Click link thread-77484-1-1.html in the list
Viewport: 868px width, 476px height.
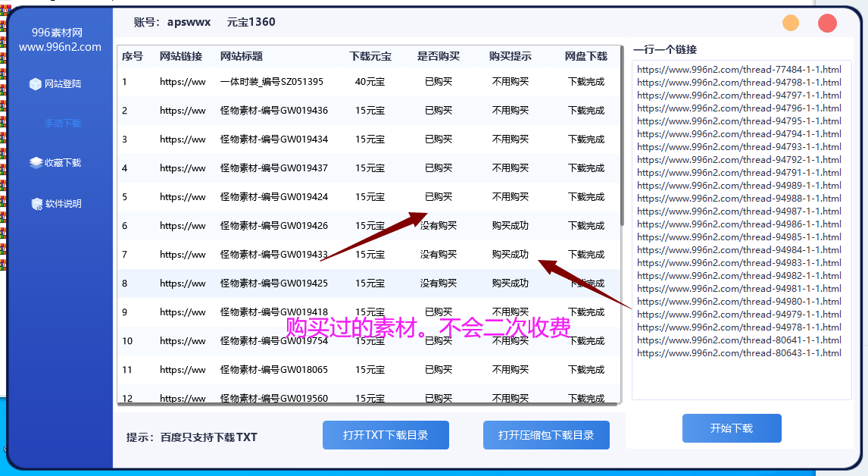point(740,69)
